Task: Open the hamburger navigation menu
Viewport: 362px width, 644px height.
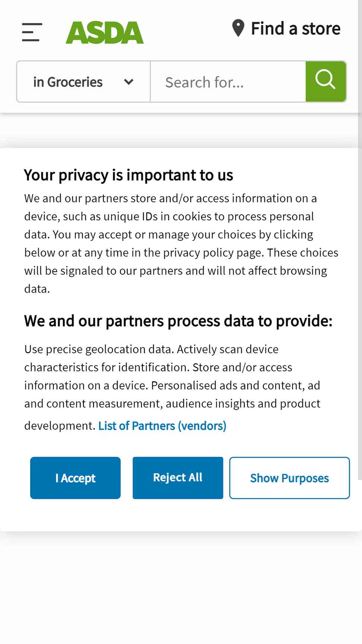Action: point(32,32)
